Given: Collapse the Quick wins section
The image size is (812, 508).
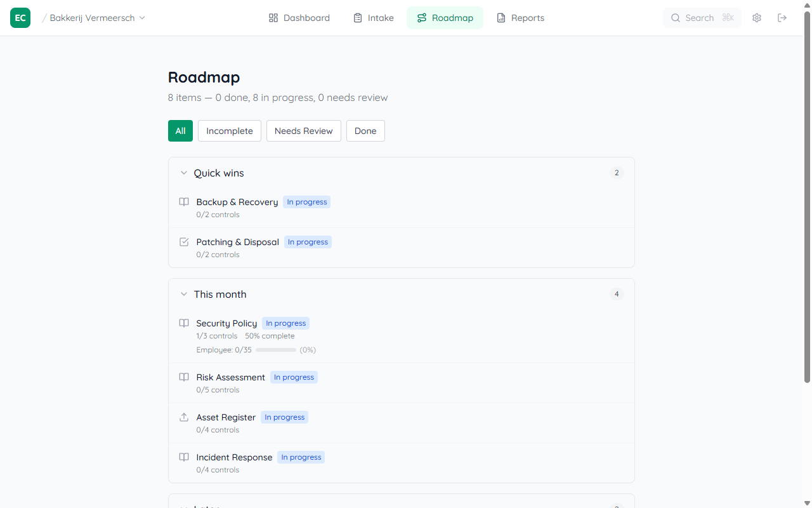Looking at the screenshot, I should [x=184, y=173].
